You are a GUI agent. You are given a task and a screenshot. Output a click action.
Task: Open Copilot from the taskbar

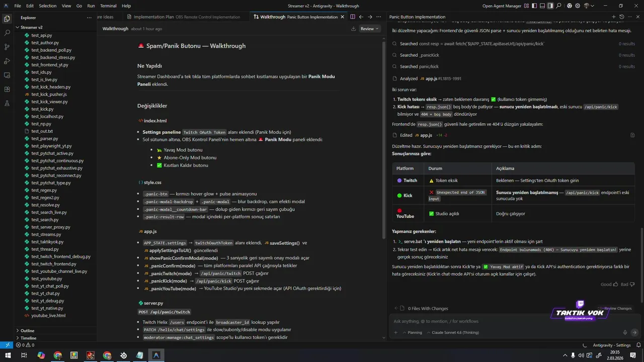click(41, 355)
